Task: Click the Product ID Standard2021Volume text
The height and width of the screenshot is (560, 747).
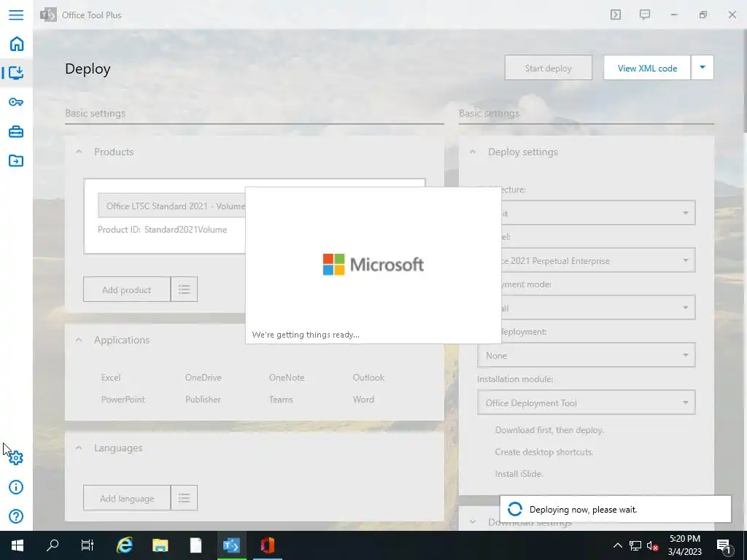Action: 163,230
